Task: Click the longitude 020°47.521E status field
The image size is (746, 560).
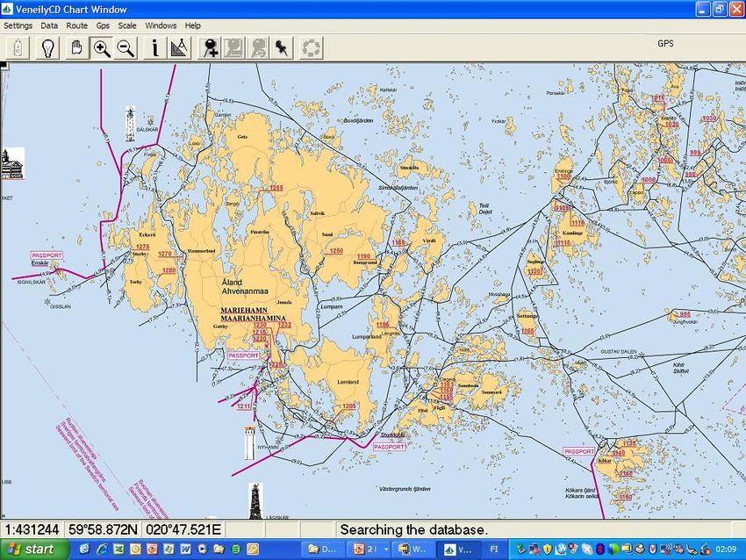Action: pyautogui.click(x=183, y=529)
